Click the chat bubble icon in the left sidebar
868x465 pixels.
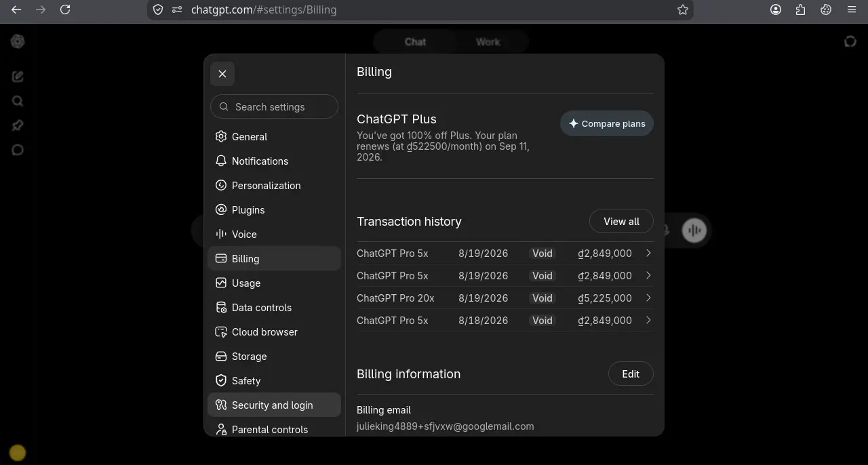tap(18, 150)
